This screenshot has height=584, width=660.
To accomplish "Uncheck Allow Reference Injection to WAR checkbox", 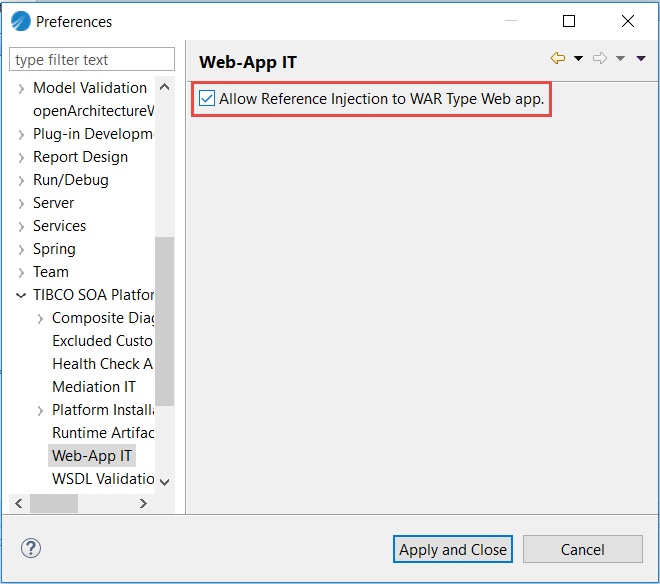I will point(207,99).
